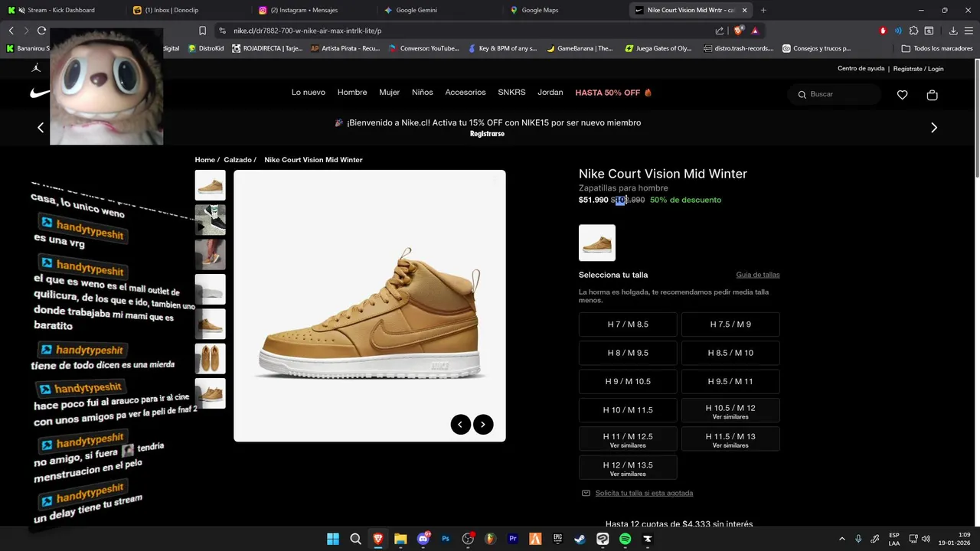Open the Centro de ayuda link
This screenshot has height=551, width=980.
861,69
